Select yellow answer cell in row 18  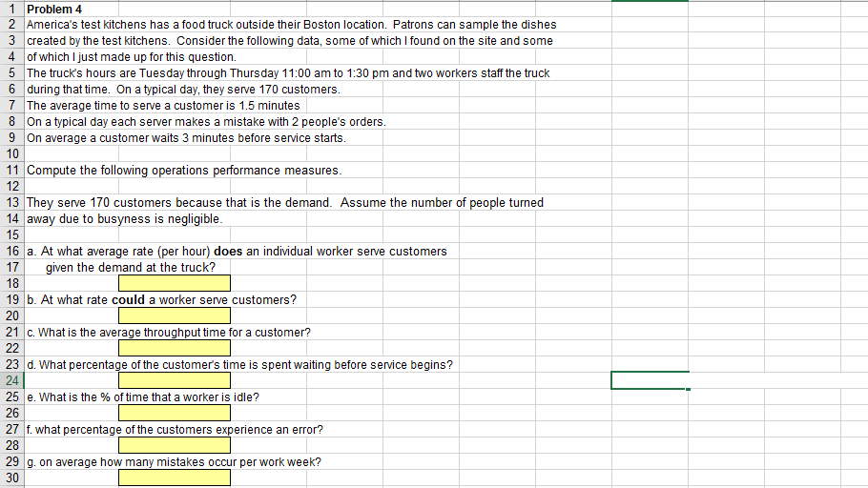[x=175, y=283]
